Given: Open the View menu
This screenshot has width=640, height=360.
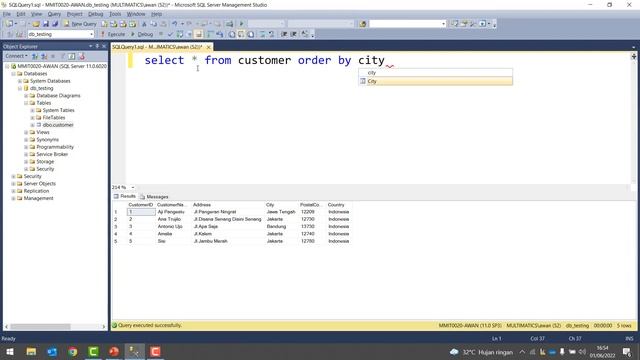Looking at the screenshot, I should point(36,14).
